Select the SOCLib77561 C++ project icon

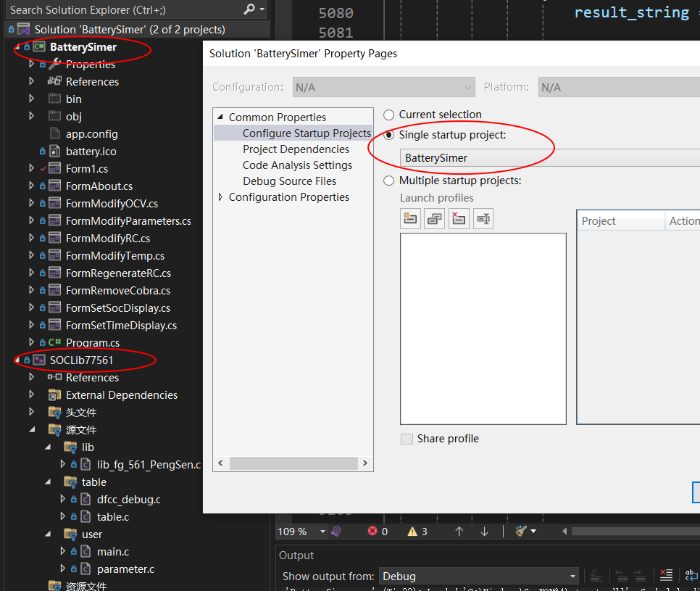pos(39,360)
